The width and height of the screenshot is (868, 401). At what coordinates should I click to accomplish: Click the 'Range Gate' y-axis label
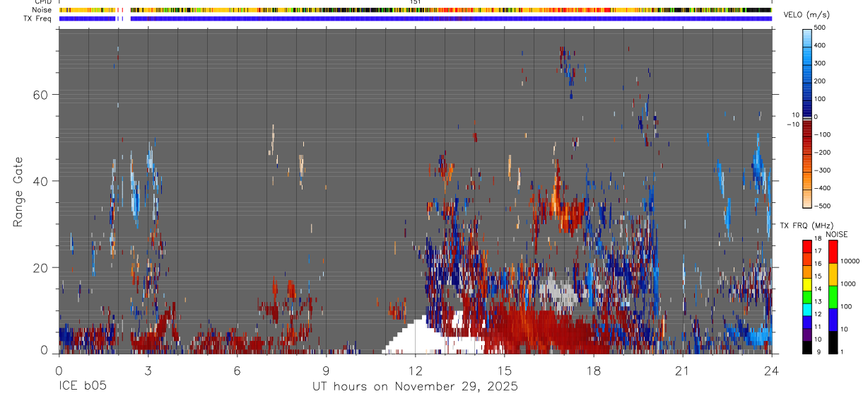[18, 192]
